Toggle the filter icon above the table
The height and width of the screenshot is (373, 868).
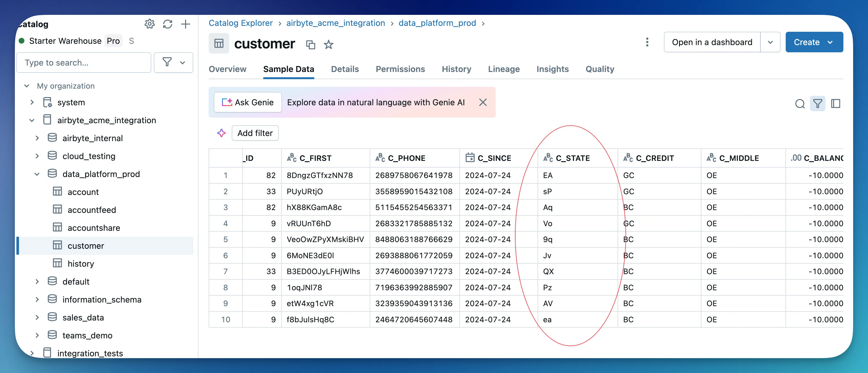coord(817,103)
